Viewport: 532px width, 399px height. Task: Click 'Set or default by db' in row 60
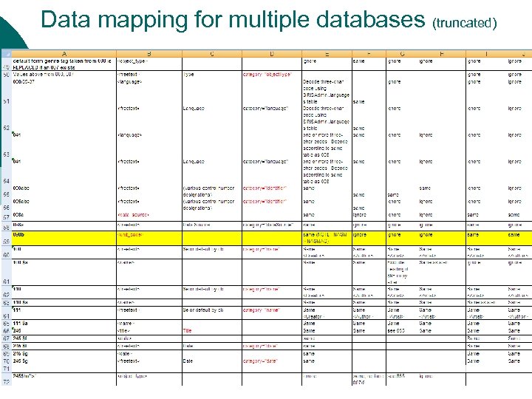point(212,253)
